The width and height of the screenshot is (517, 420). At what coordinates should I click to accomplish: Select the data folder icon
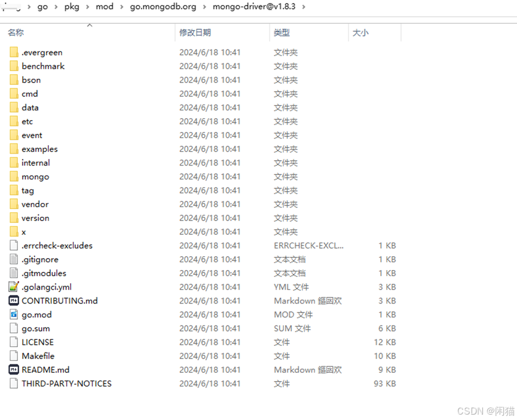point(14,108)
